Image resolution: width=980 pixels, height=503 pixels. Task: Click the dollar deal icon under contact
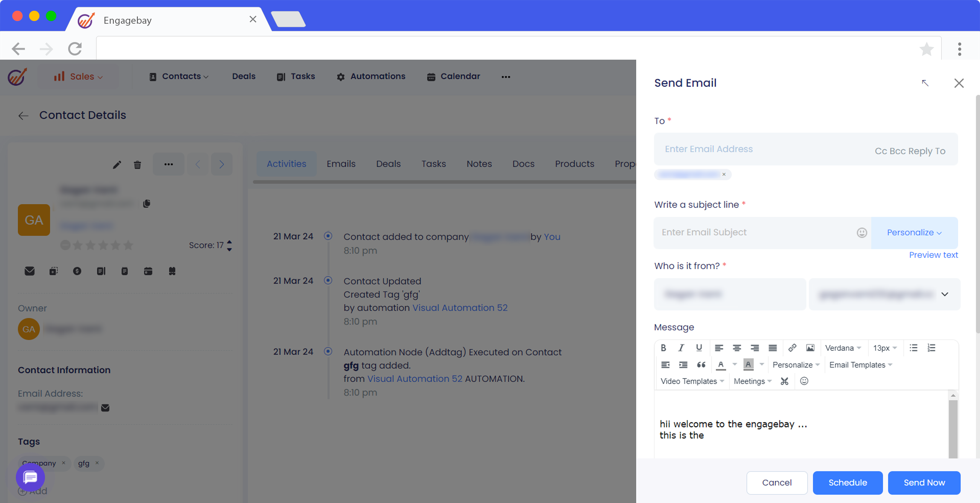click(77, 271)
